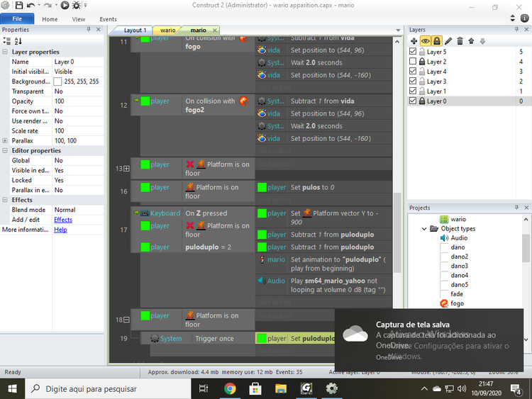Click Windows search box on taskbar
532x399 pixels.
108,389
